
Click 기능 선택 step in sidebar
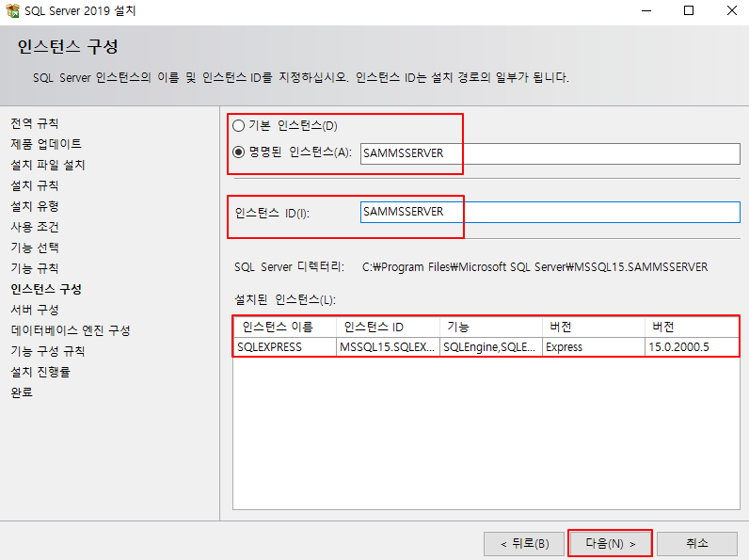click(35, 248)
